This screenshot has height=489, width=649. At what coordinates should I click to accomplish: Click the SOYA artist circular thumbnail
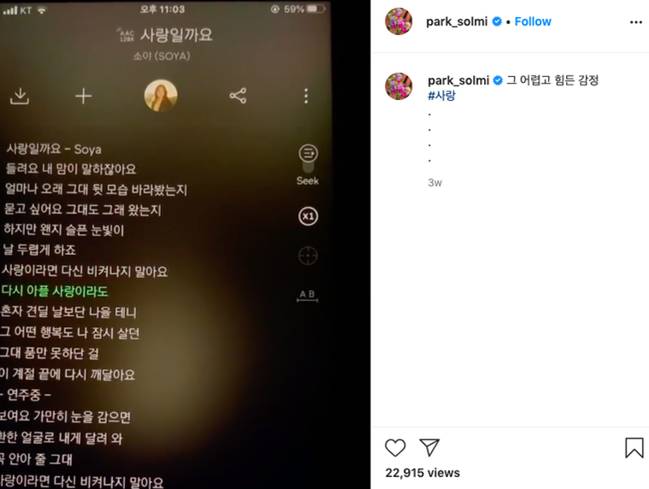[x=161, y=96]
